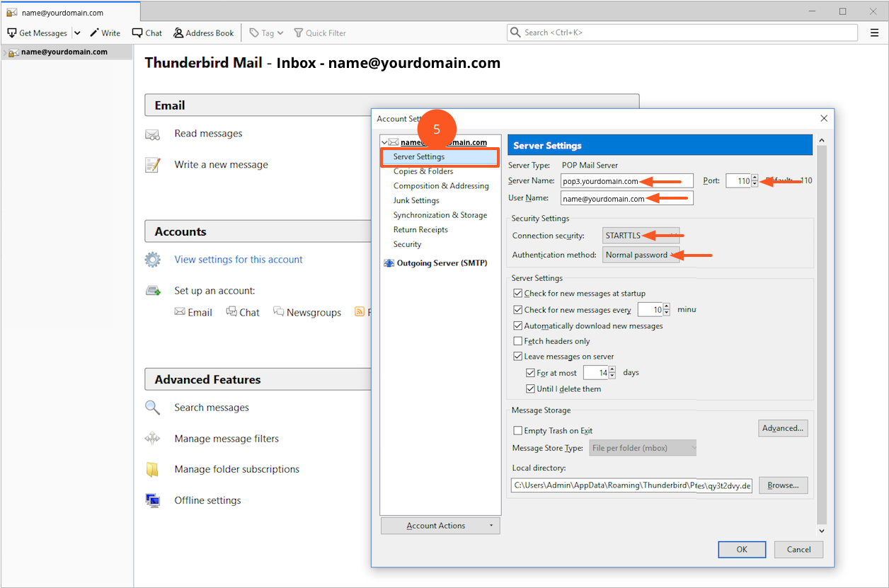Click the Manage folder subscriptions folder icon
The height and width of the screenshot is (588, 889).
tap(152, 469)
